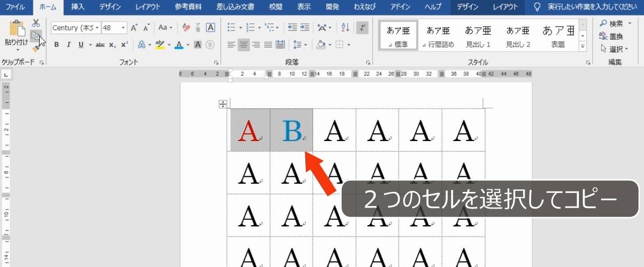Image resolution: width=644 pixels, height=267 pixels.
Task: Switch to the 挿入 tab
Action: pos(78,7)
